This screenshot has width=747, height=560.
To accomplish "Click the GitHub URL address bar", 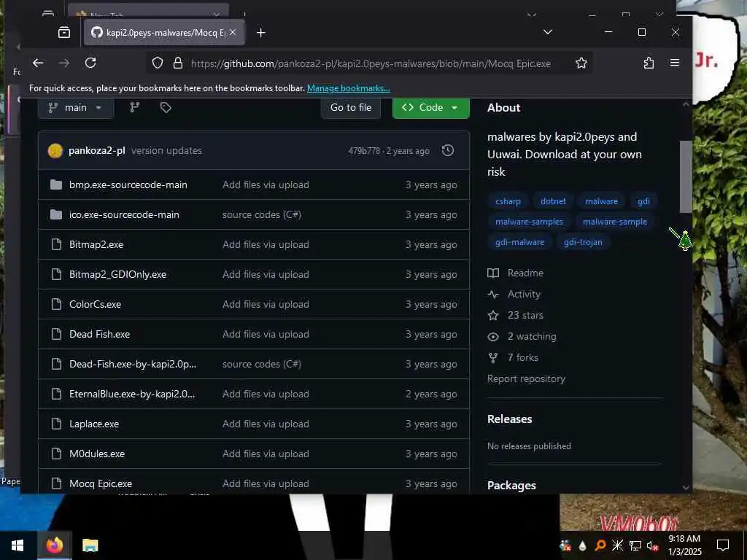I will (371, 63).
